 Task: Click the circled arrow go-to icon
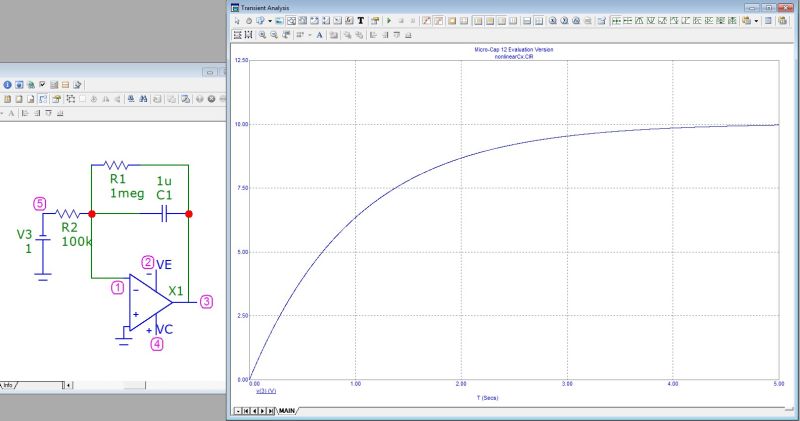(564, 21)
